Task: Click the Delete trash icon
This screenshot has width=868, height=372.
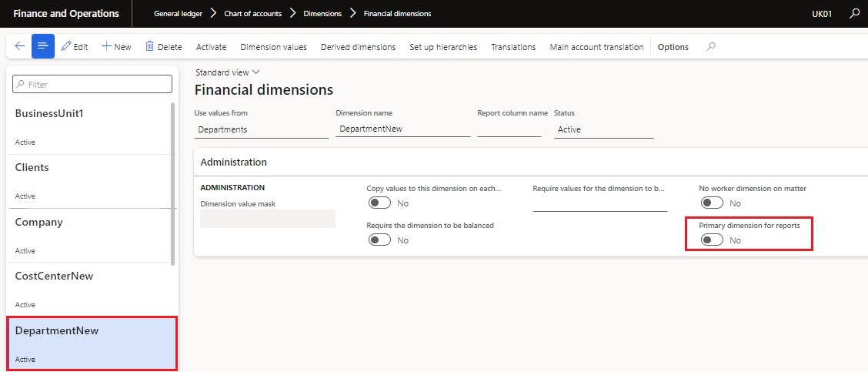Action: (149, 46)
